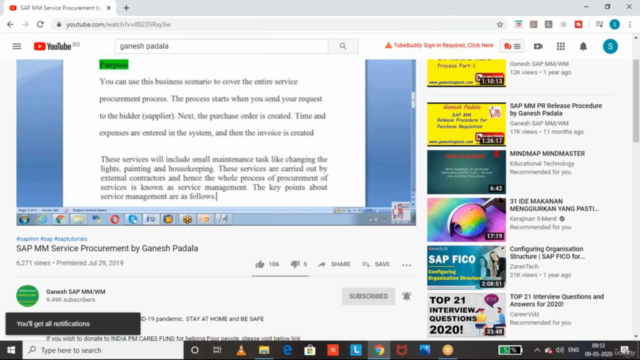Dislike the video with thumbs down

point(295,264)
